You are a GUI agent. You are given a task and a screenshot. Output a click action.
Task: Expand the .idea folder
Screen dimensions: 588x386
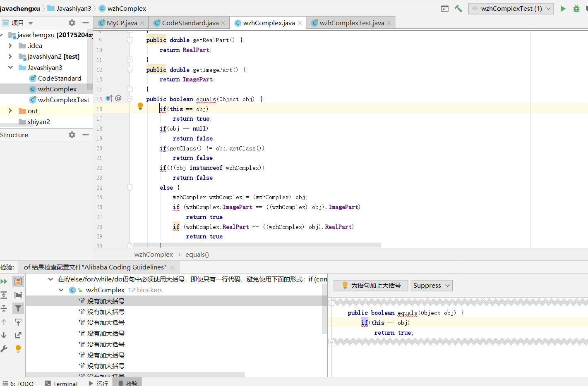point(10,45)
